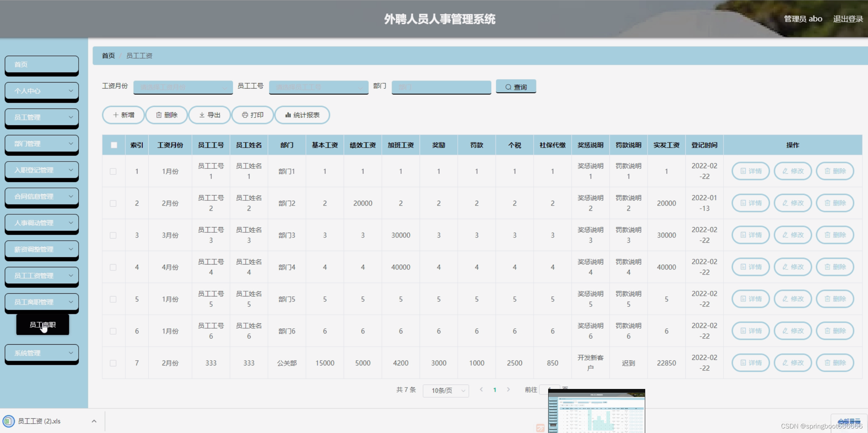Viewport: 868px width, 433px height.
Task: Open the 10条/页 page size dropdown
Action: click(x=446, y=391)
